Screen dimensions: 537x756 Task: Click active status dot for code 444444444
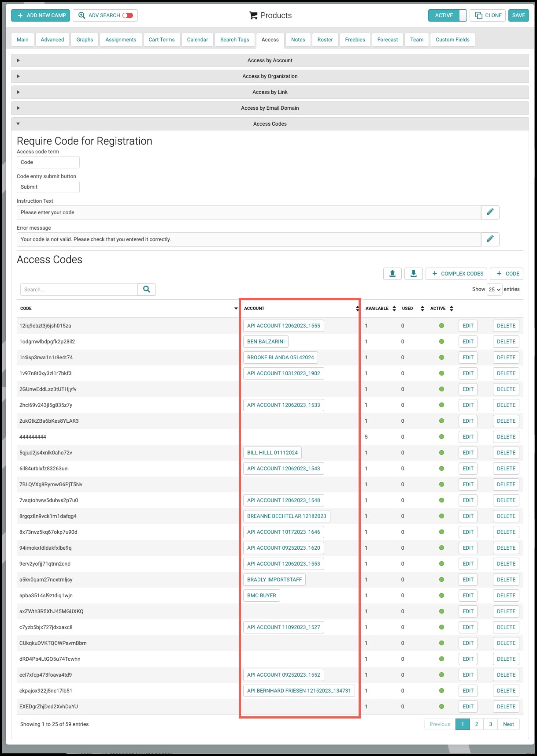441,437
